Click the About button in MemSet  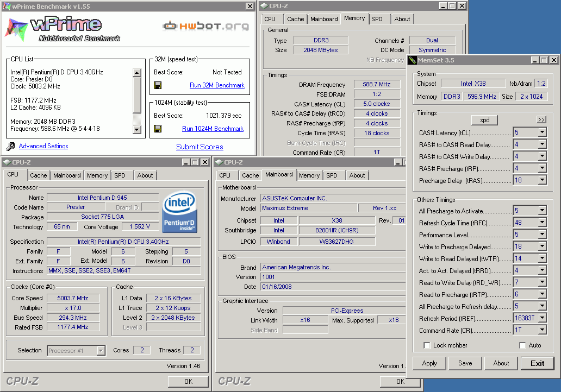(501, 363)
